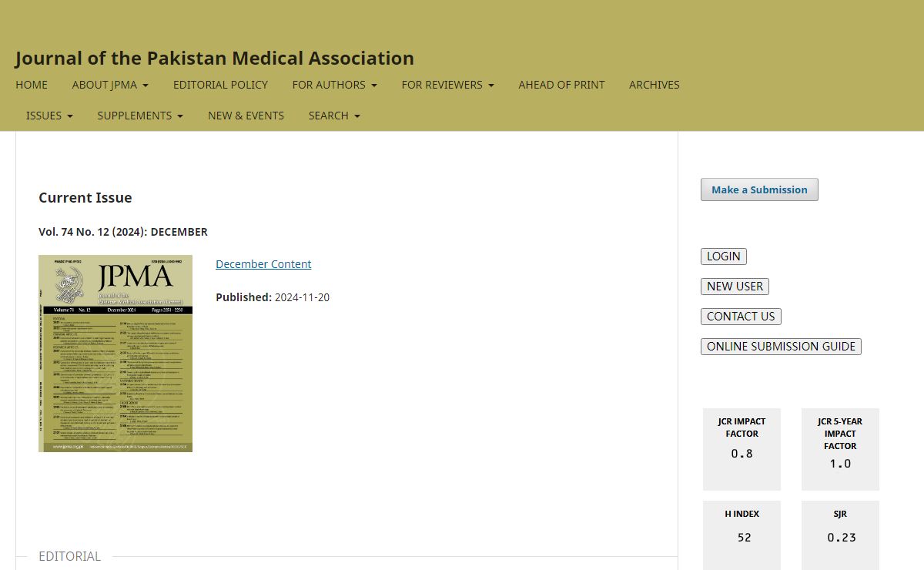Open the EDITORIAL POLICY page
The width and height of the screenshot is (924, 570).
[220, 85]
